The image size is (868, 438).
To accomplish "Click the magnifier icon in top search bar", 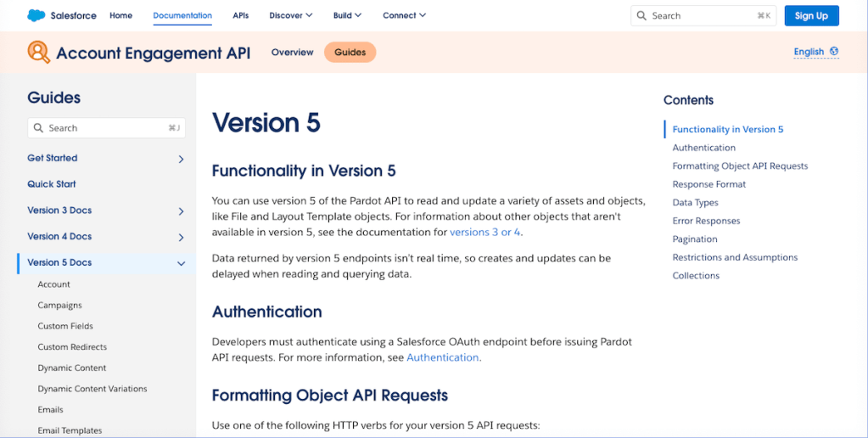I will [x=642, y=15].
